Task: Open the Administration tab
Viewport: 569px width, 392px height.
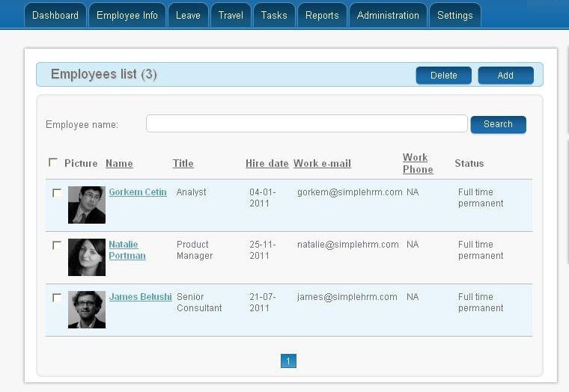Action: pos(388,15)
